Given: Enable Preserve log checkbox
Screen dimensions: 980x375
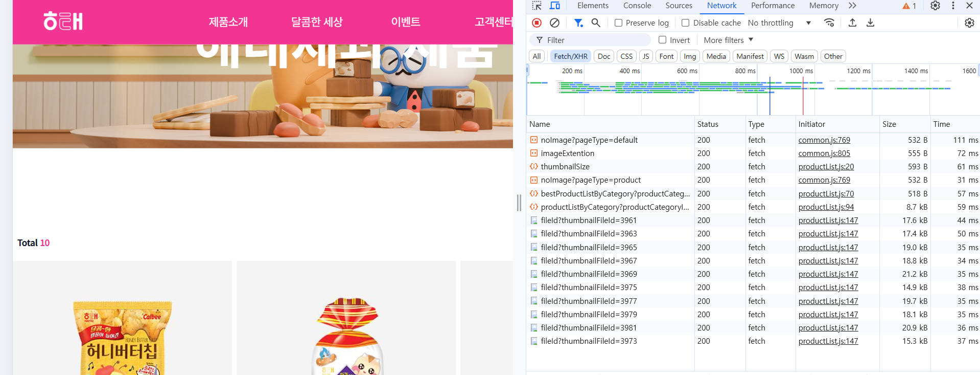Looking at the screenshot, I should (x=618, y=23).
